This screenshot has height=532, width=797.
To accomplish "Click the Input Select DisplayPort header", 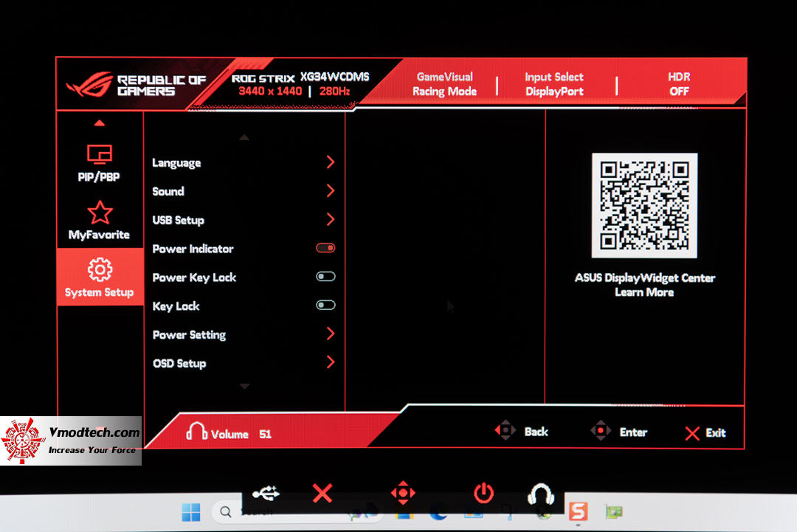I will pyautogui.click(x=554, y=84).
